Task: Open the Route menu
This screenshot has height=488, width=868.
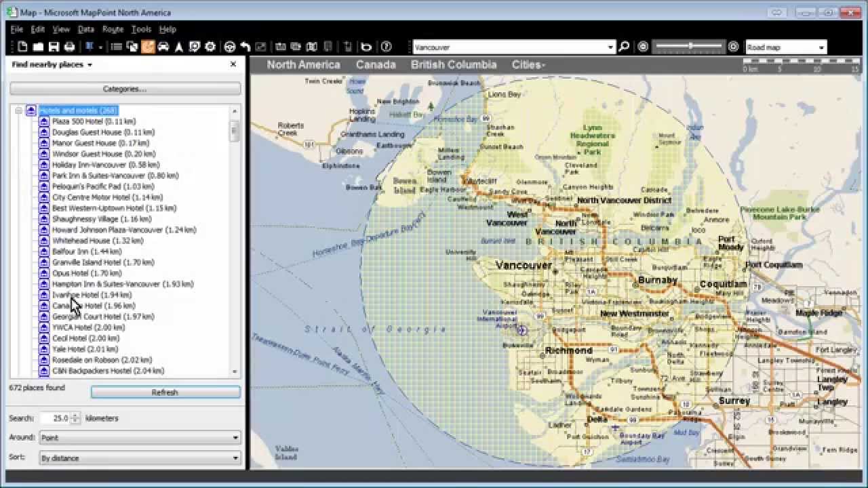Action: [113, 29]
